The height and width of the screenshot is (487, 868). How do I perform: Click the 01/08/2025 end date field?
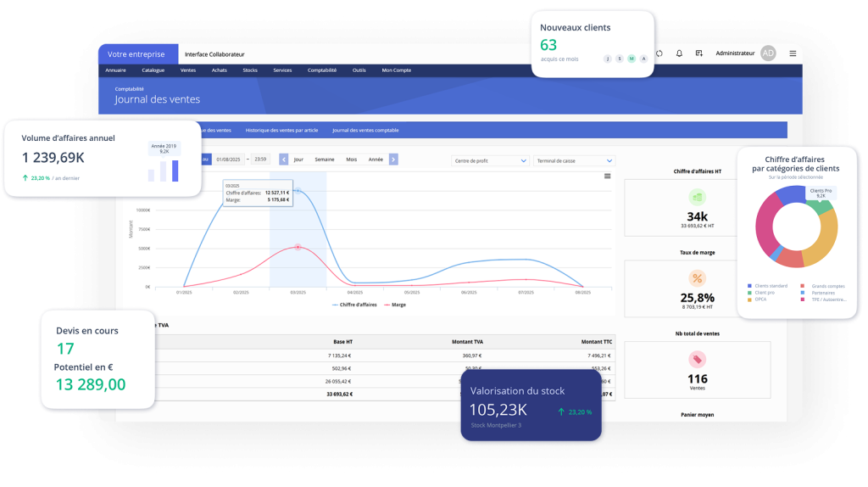(x=229, y=160)
